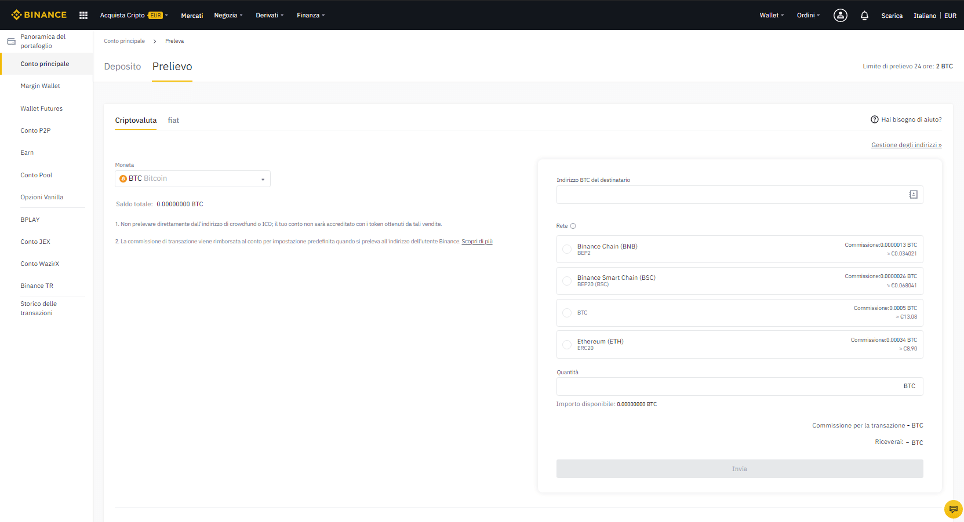Open Conto Pool in sidebar
Image resolution: width=964 pixels, height=522 pixels.
pos(36,175)
